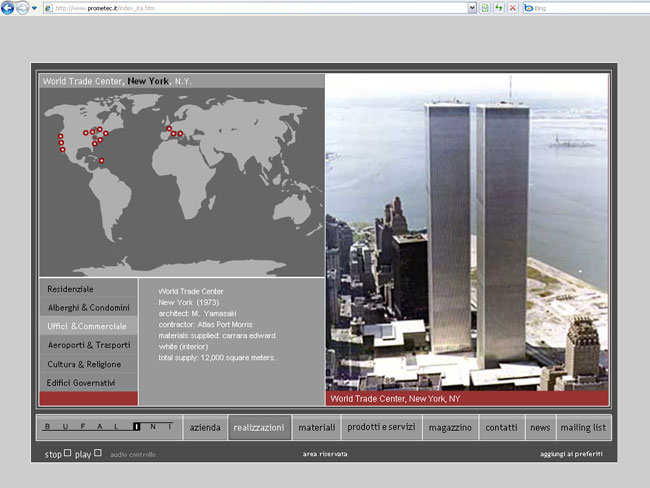This screenshot has width=650, height=488.
Task: Click the area riservata link
Action: pyautogui.click(x=325, y=454)
